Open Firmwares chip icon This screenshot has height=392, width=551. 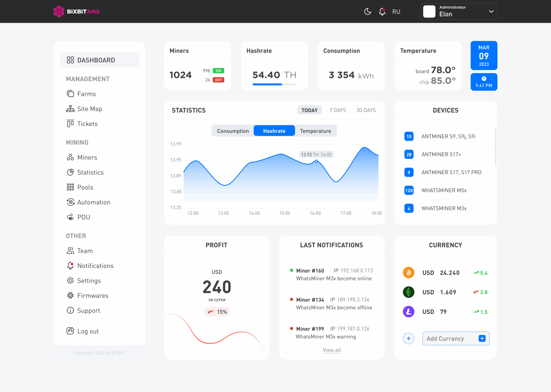70,295
